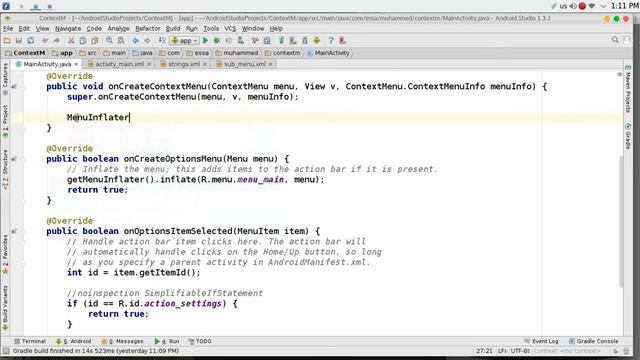640x360 pixels.
Task: Click the UTF-8 encoding selector
Action: [x=520, y=351]
